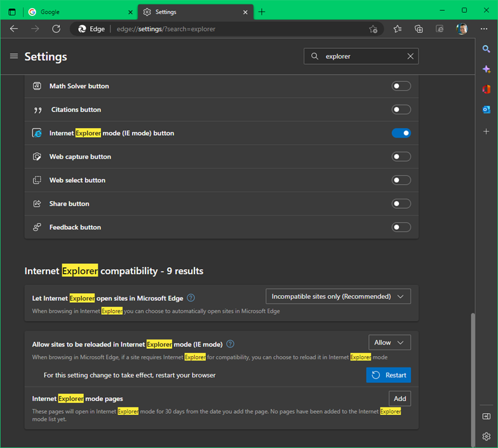Open the sidebar Microsoft Office icon
Image resolution: width=498 pixels, height=448 pixels.
487,89
